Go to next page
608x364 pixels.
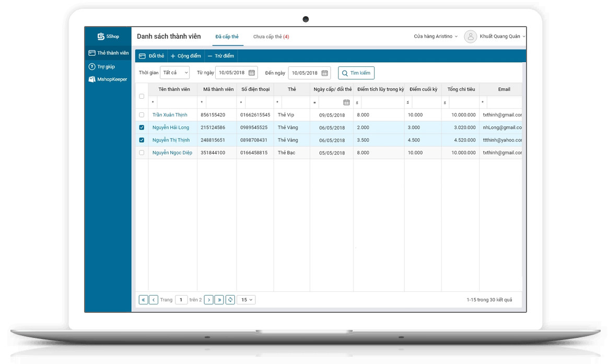click(208, 300)
